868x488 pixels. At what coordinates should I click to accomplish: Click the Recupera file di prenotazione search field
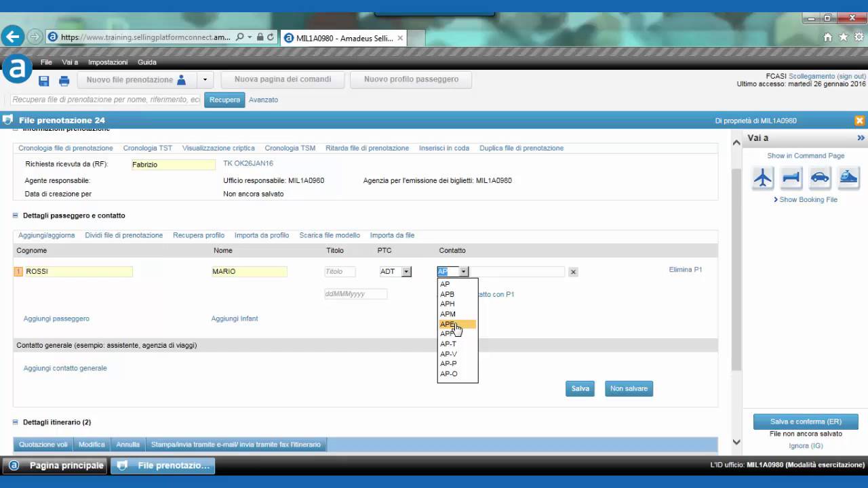[106, 100]
